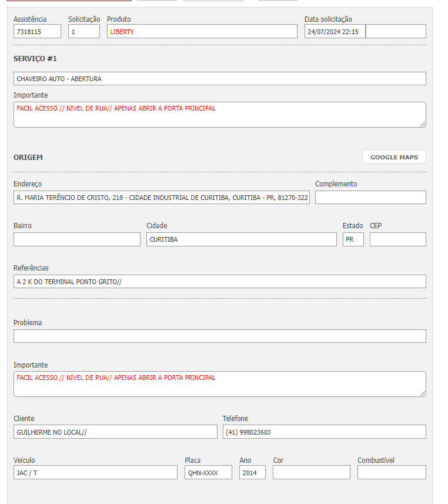Focus the Cidade field with CURITIBA
Screen dimensions: 448x504
[241, 239]
